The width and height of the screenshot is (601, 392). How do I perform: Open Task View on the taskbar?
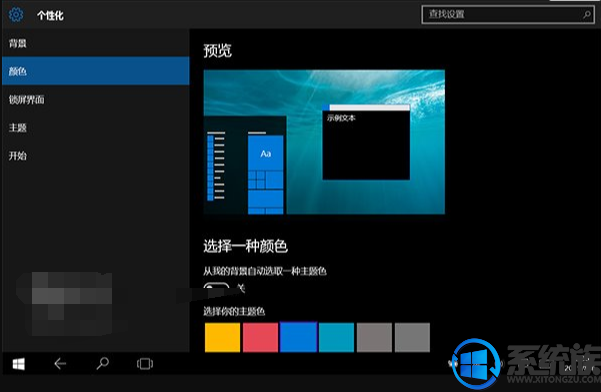pyautogui.click(x=145, y=364)
